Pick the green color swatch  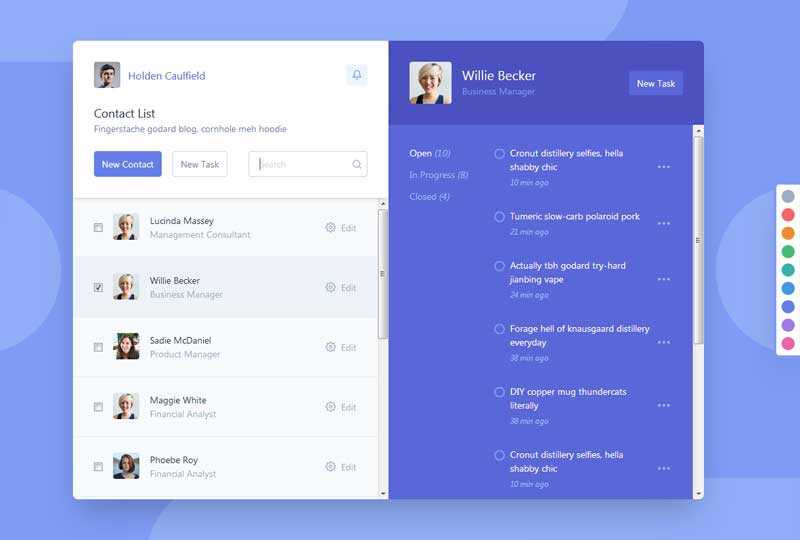(788, 252)
